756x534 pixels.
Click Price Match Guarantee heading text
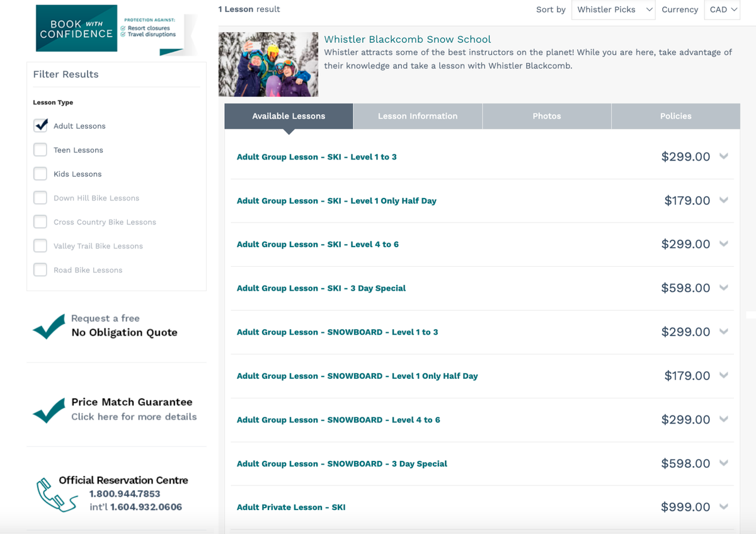click(132, 402)
